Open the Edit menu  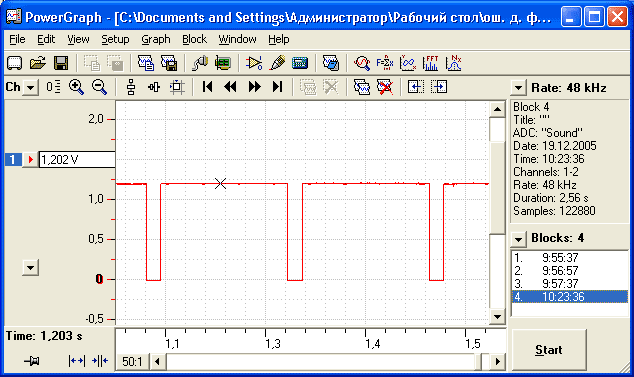[x=46, y=39]
